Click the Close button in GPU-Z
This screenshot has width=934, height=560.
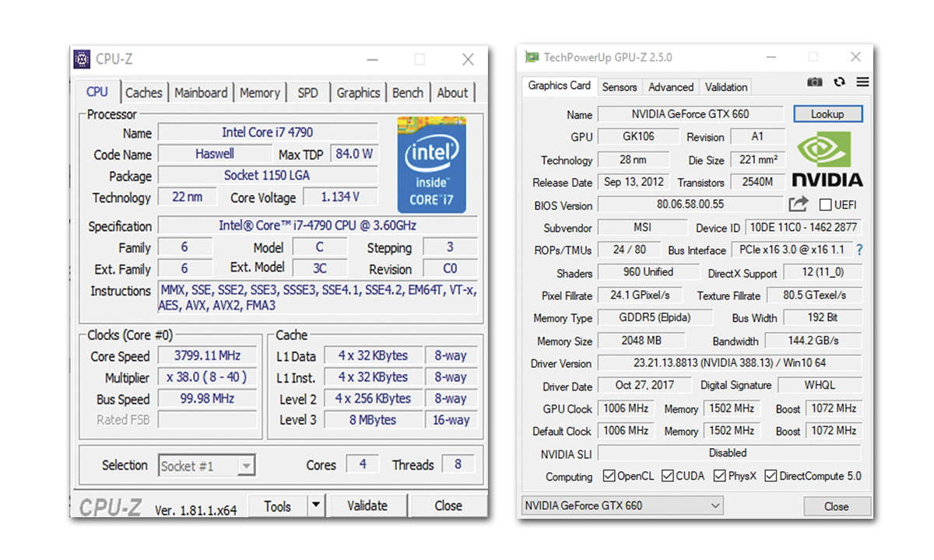click(837, 506)
